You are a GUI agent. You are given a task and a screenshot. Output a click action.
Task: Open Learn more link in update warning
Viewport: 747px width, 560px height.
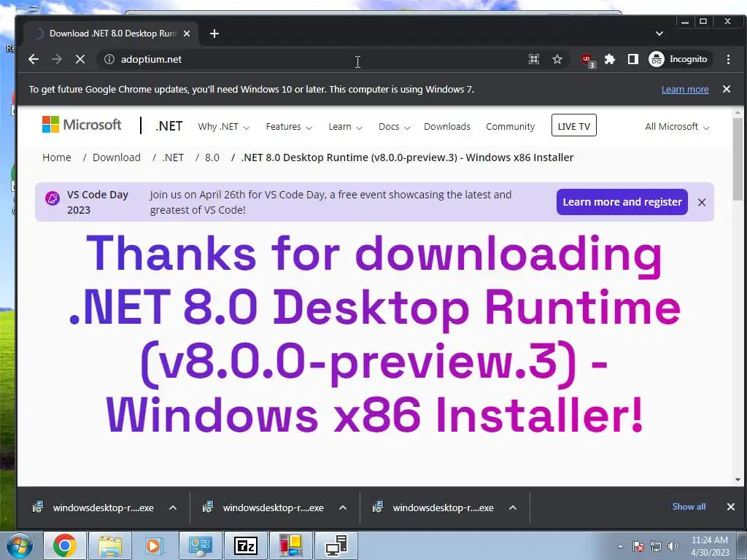click(684, 90)
